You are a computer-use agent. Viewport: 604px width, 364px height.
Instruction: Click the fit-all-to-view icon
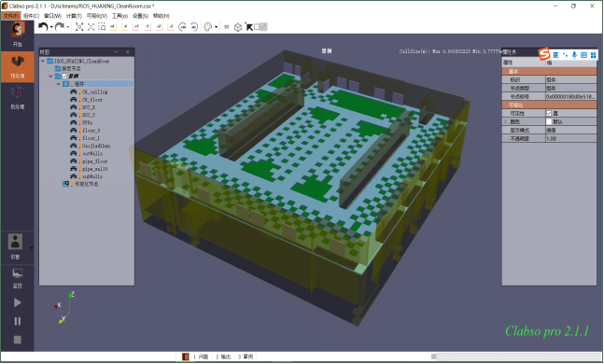(79, 26)
